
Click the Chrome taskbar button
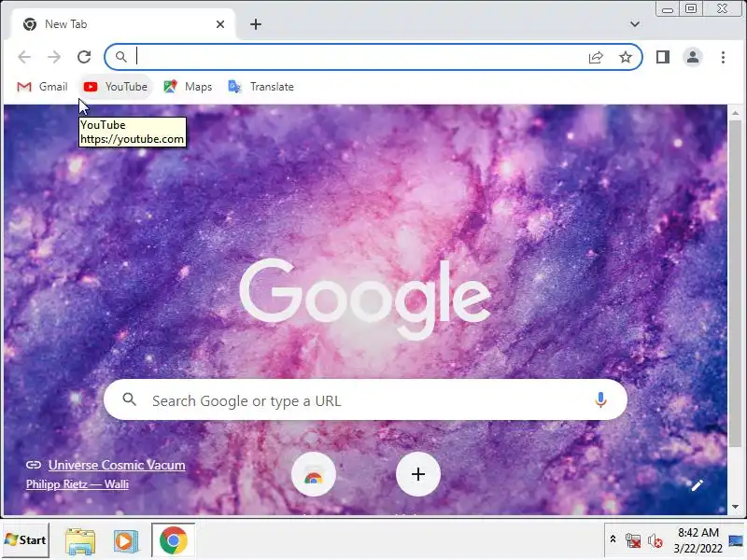click(x=174, y=540)
